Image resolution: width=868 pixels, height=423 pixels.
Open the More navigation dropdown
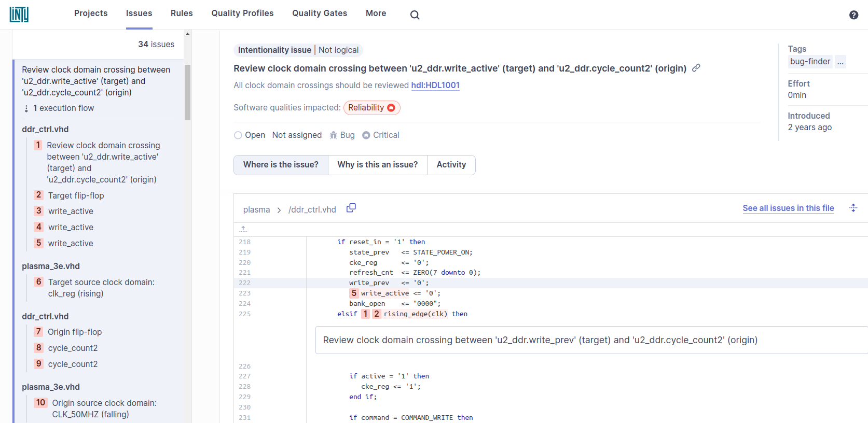click(x=376, y=13)
